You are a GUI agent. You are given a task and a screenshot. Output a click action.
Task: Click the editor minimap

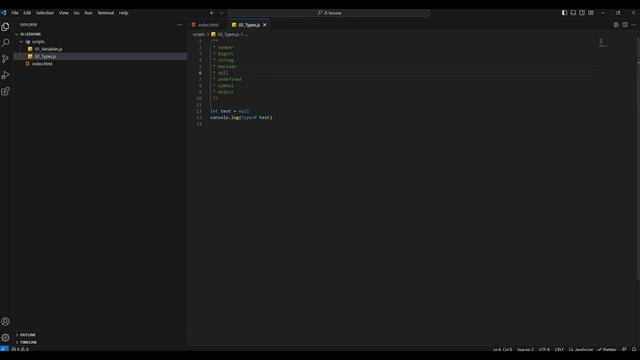(602, 42)
